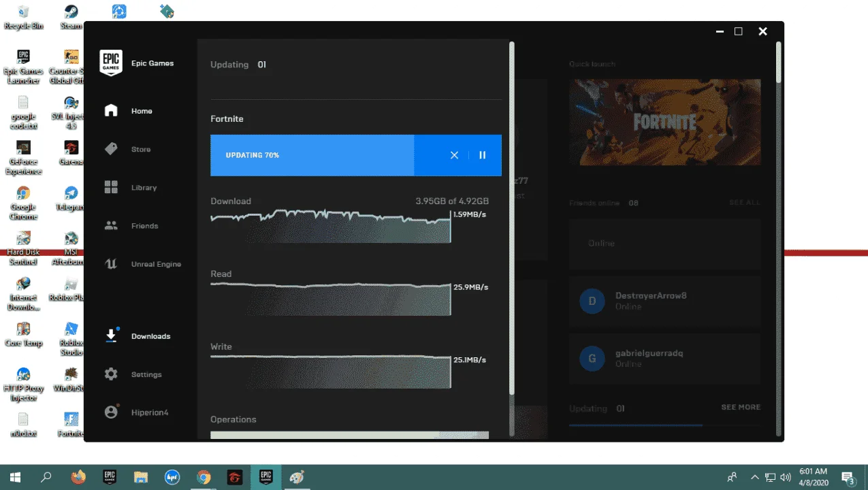Open the Library grid icon
868x490 pixels.
click(111, 187)
